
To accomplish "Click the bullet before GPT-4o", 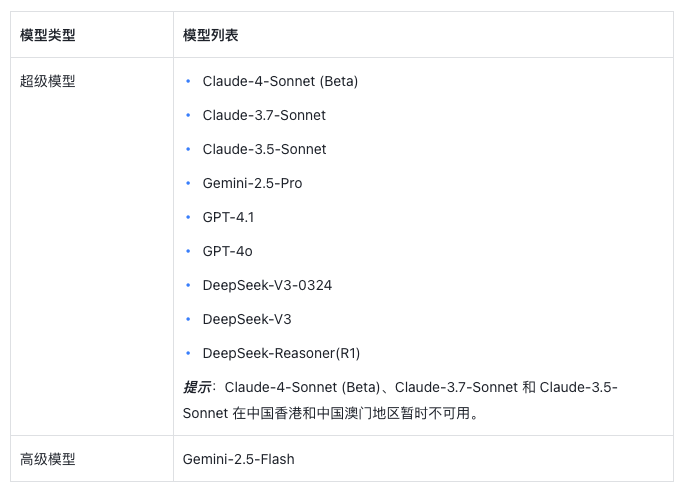I will click(x=188, y=251).
